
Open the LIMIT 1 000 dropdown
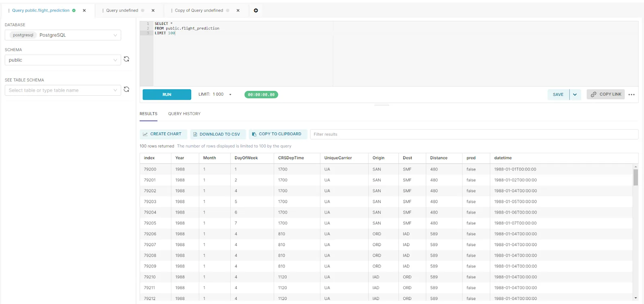pos(215,94)
